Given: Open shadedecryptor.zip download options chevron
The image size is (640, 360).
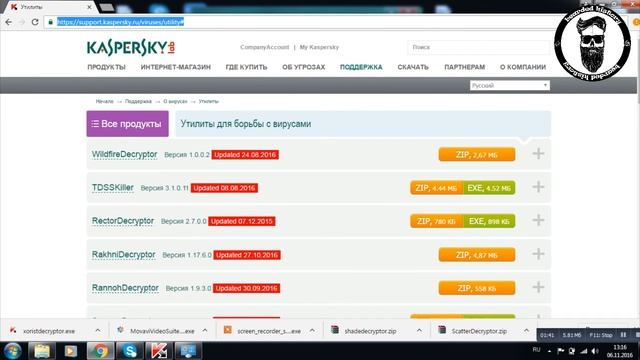Looking at the screenshot, I should coord(419,331).
